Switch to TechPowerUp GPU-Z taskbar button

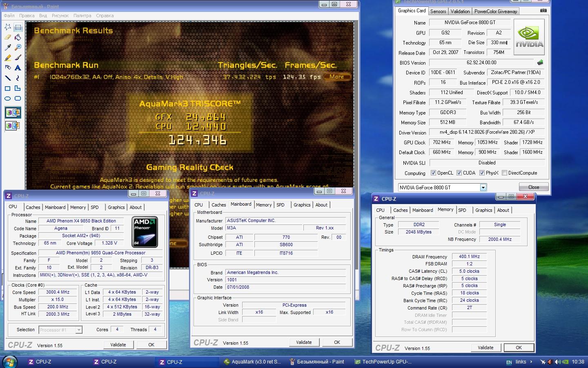tap(383, 362)
